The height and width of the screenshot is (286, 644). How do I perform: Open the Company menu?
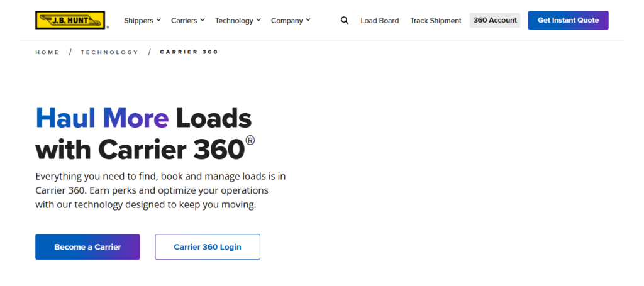(291, 21)
